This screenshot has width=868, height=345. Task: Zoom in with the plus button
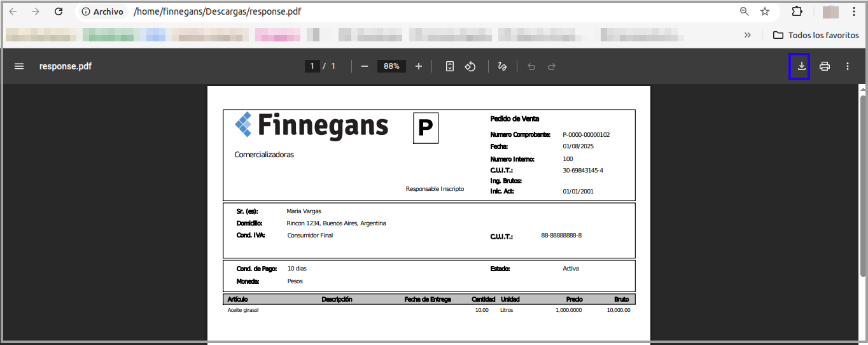(418, 66)
